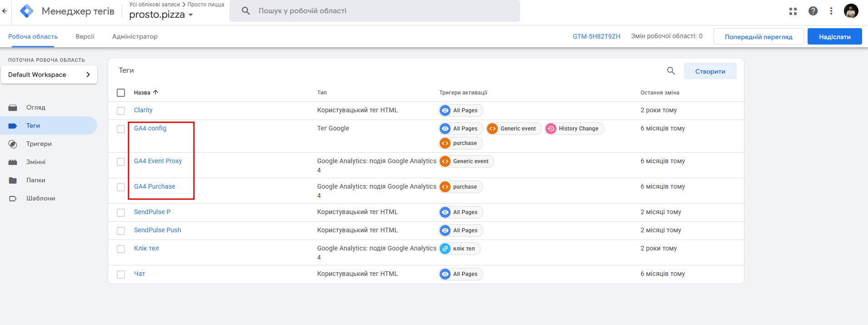Open the Клік тел tag
This screenshot has width=868, height=325.
pyautogui.click(x=146, y=248)
